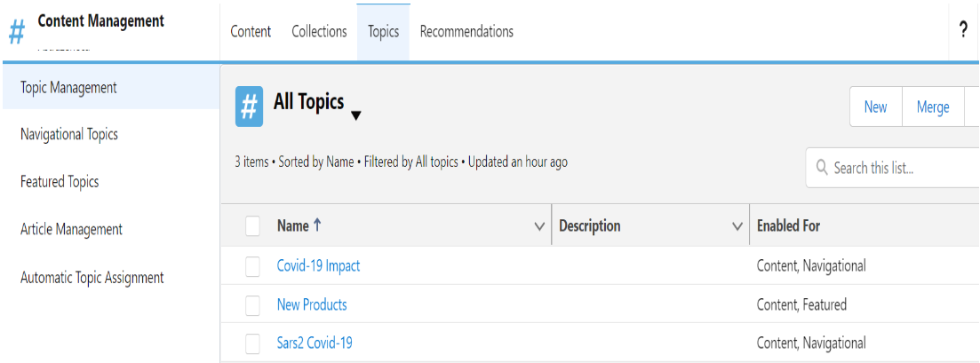980x363 pixels.
Task: Switch to the Collections tab
Action: (319, 31)
